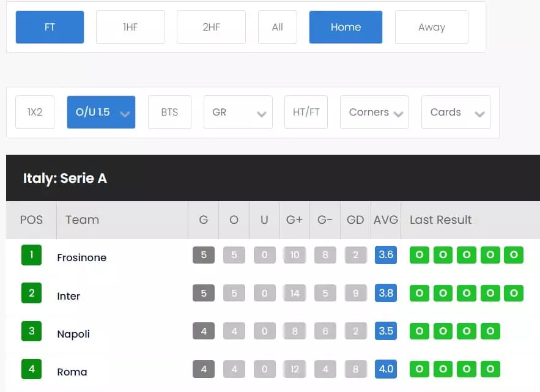The image size is (540, 392).
Task: Expand the Cards dropdown
Action: pos(456,112)
